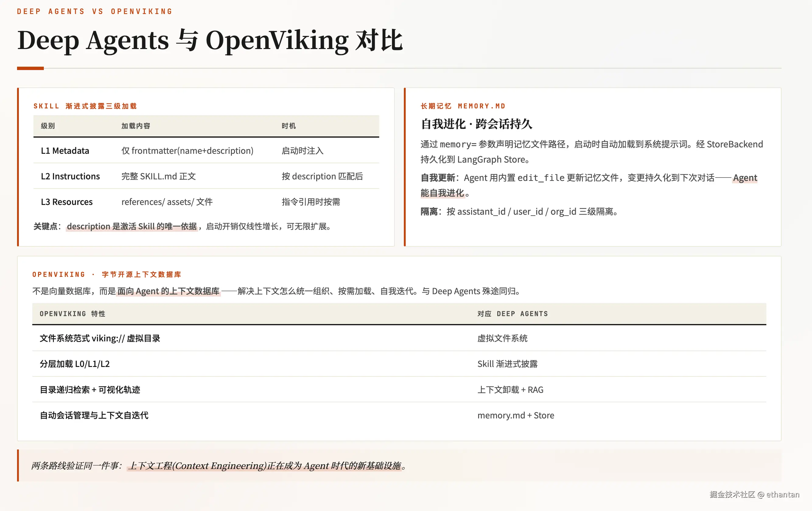This screenshot has width=812, height=511.
Task: Click the '上下文卸载 + RAG' cell
Action: coord(510,390)
